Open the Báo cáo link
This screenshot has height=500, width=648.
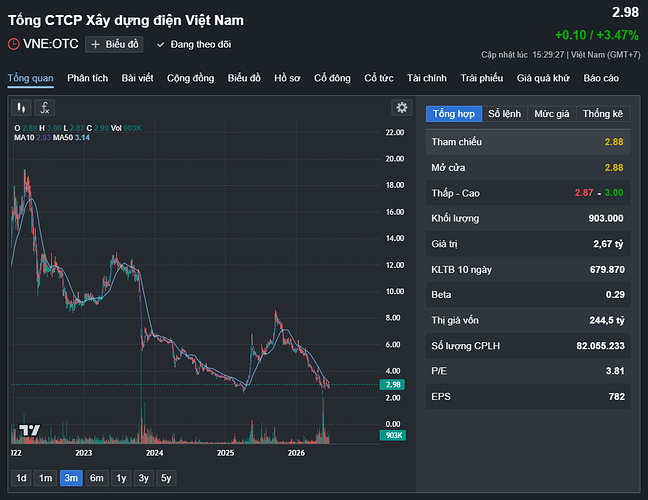(601, 78)
